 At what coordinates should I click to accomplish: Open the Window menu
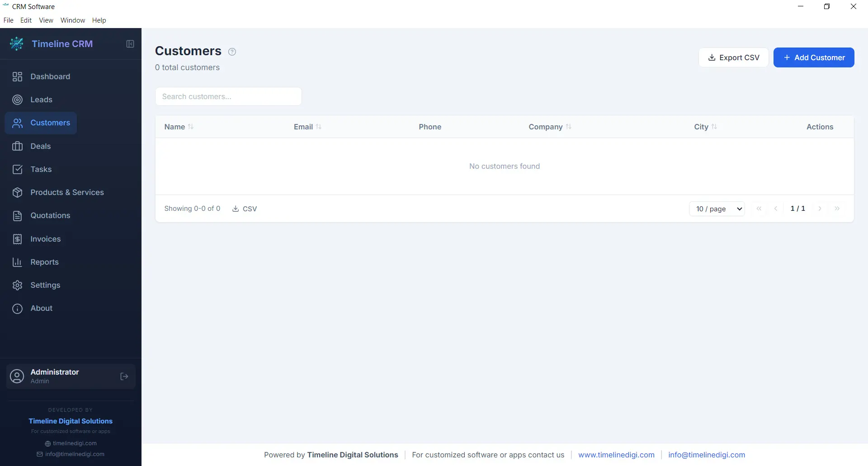click(x=72, y=20)
